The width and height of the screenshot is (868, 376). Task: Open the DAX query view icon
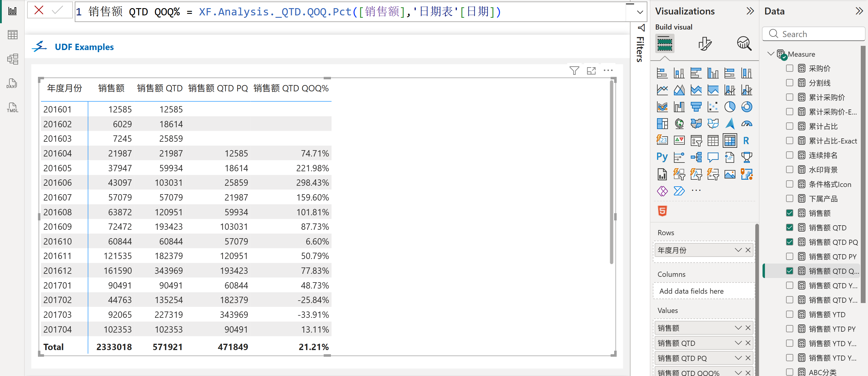(x=12, y=83)
